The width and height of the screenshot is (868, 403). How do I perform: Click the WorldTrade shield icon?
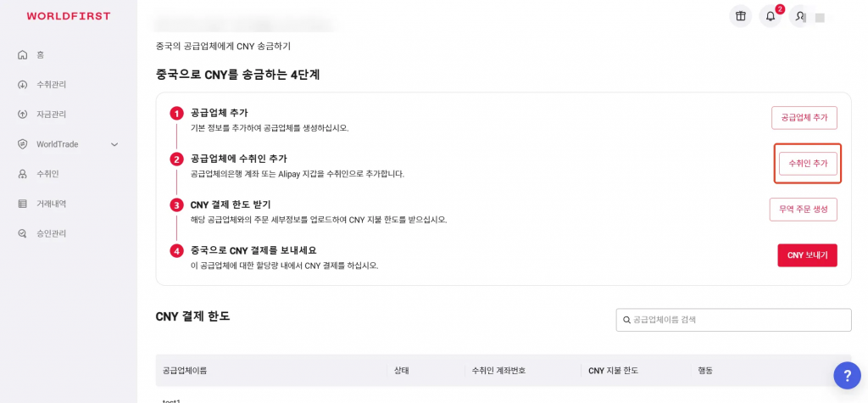click(22, 144)
